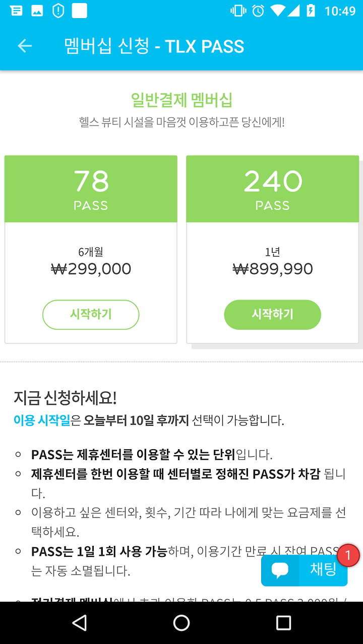Tap the back arrow in header

point(25,46)
